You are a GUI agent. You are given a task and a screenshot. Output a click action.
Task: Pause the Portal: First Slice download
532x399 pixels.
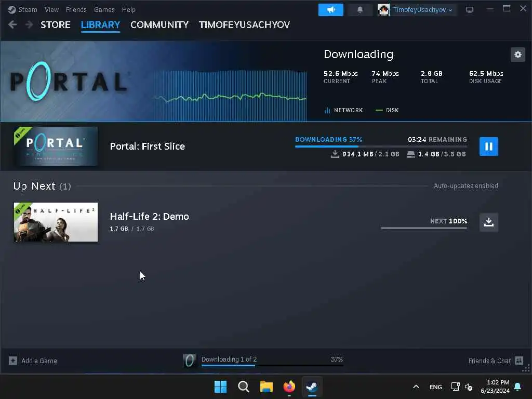pyautogui.click(x=488, y=146)
